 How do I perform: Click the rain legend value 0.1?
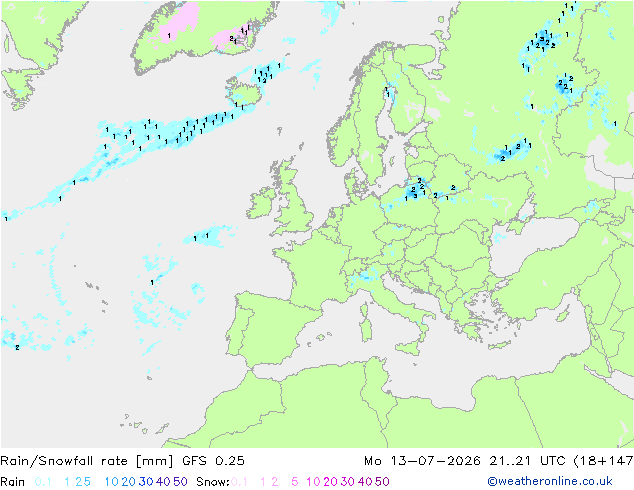coord(43,482)
